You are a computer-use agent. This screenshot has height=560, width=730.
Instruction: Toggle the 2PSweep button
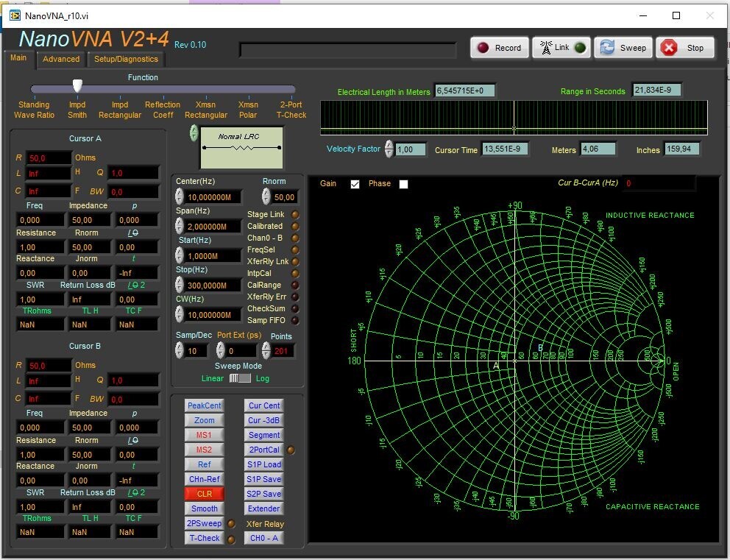click(x=205, y=523)
